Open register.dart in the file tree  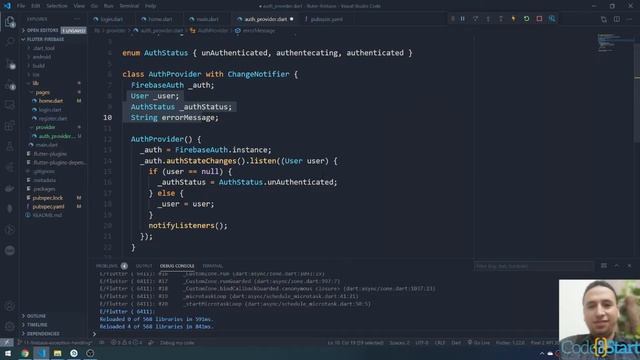[x=53, y=118]
